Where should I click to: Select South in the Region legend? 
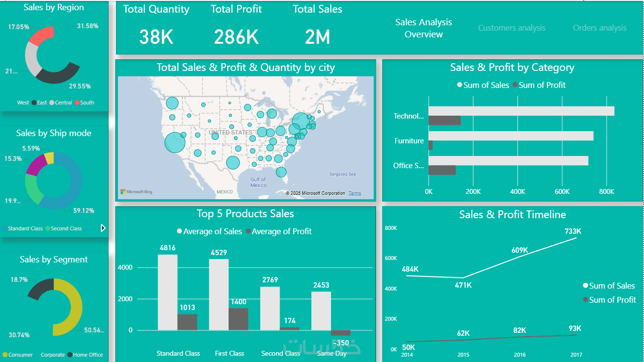tap(84, 103)
